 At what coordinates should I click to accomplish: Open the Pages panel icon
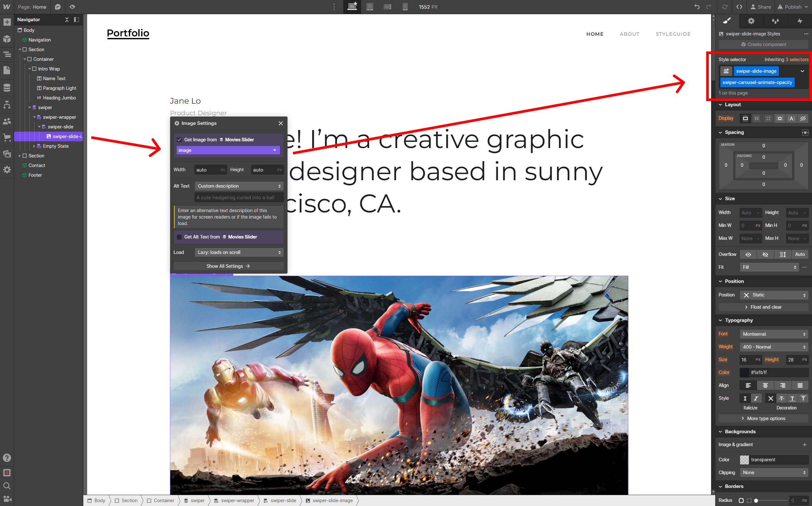[x=7, y=70]
